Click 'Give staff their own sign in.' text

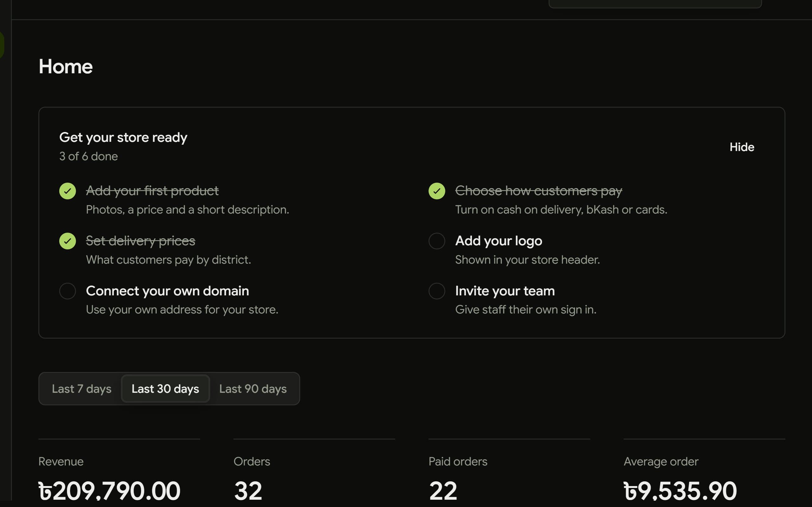point(526,309)
